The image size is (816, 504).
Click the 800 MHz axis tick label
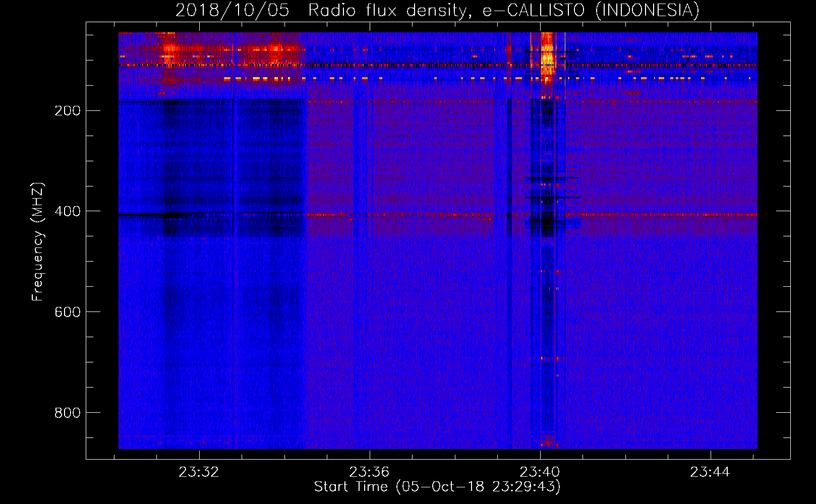[68, 413]
